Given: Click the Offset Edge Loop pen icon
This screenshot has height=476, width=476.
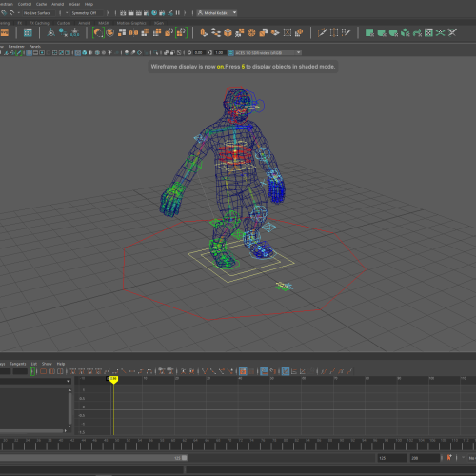Looking at the screenshot, I should pyautogui.click(x=346, y=32).
